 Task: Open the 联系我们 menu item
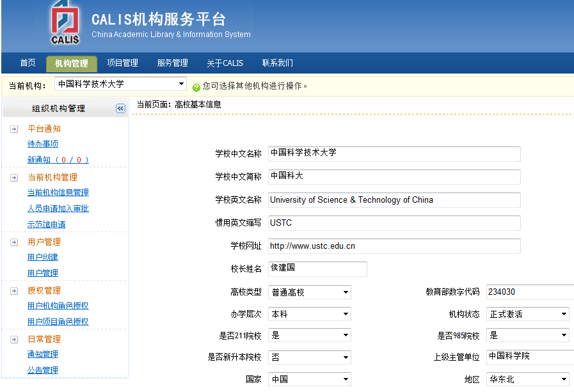(x=278, y=63)
